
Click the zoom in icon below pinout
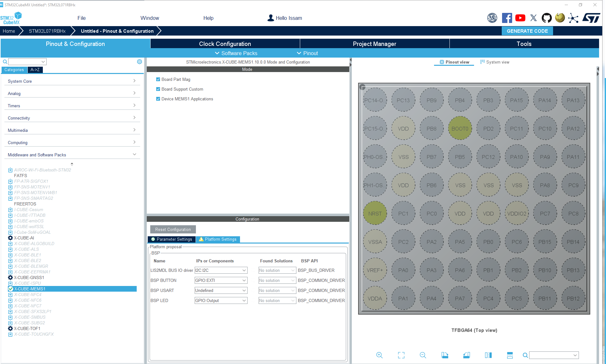[380, 355]
